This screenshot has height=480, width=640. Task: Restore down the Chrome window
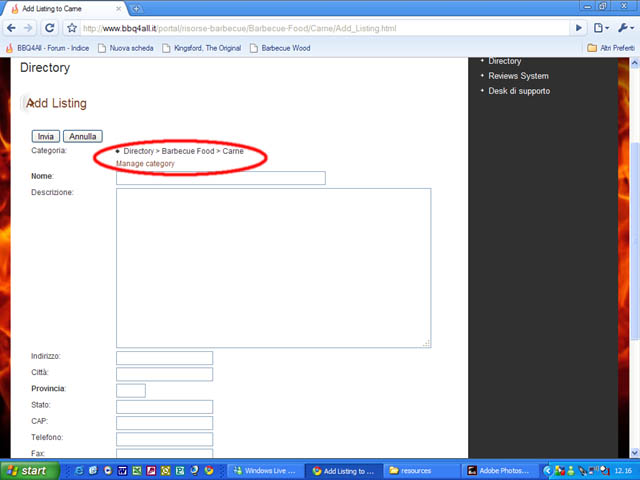click(602, 6)
